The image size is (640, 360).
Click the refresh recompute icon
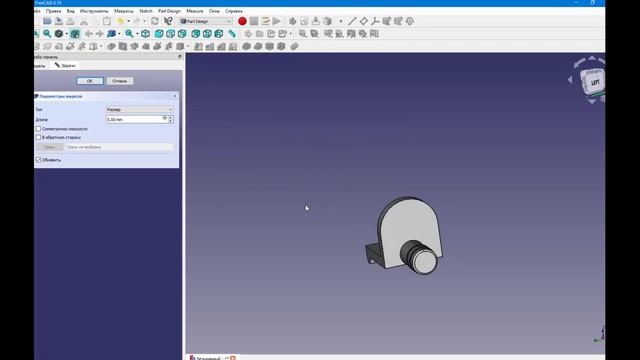(x=155, y=21)
